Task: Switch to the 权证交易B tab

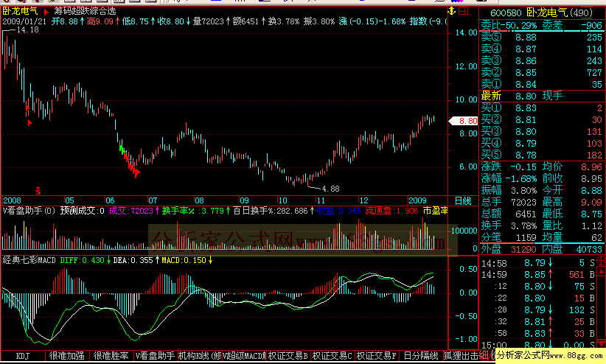Action: point(288,356)
